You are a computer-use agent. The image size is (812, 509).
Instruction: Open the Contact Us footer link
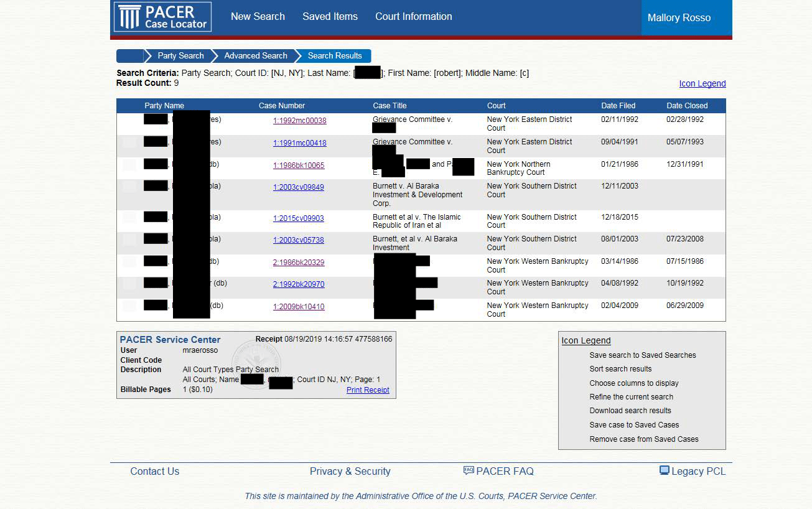tap(154, 472)
